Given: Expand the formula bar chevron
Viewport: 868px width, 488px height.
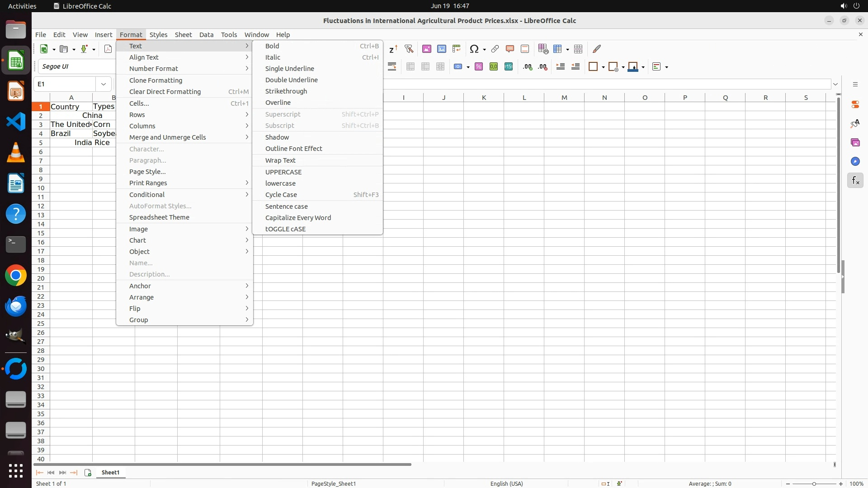Looking at the screenshot, I should click(x=835, y=84).
